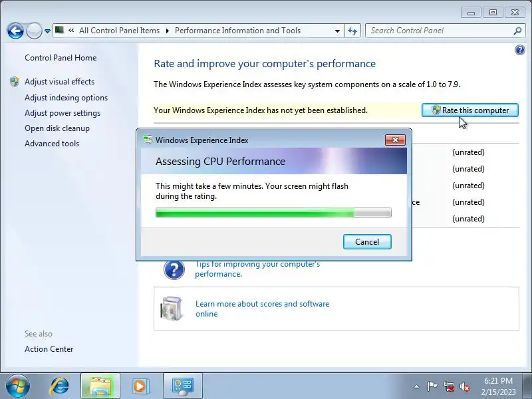Click the Windows Experience Index not established message
532x399 pixels.
coord(261,110)
